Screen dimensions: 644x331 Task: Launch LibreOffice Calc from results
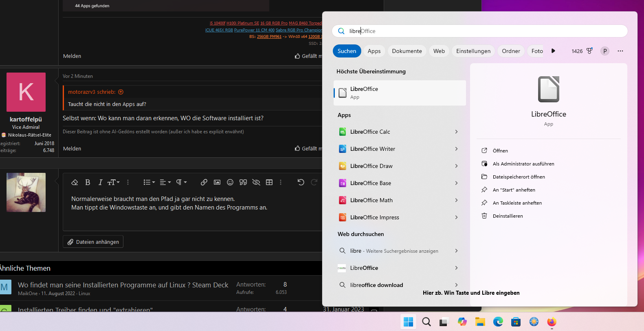(x=370, y=132)
